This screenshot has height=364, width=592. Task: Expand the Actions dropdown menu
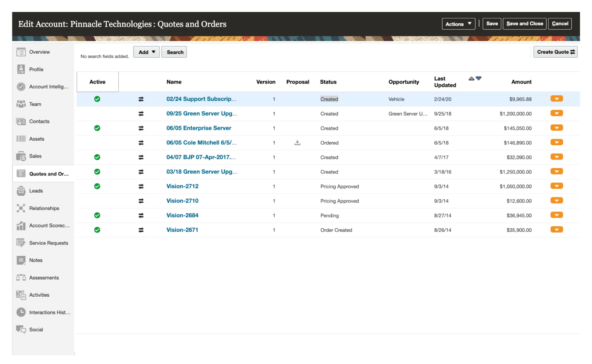point(458,24)
